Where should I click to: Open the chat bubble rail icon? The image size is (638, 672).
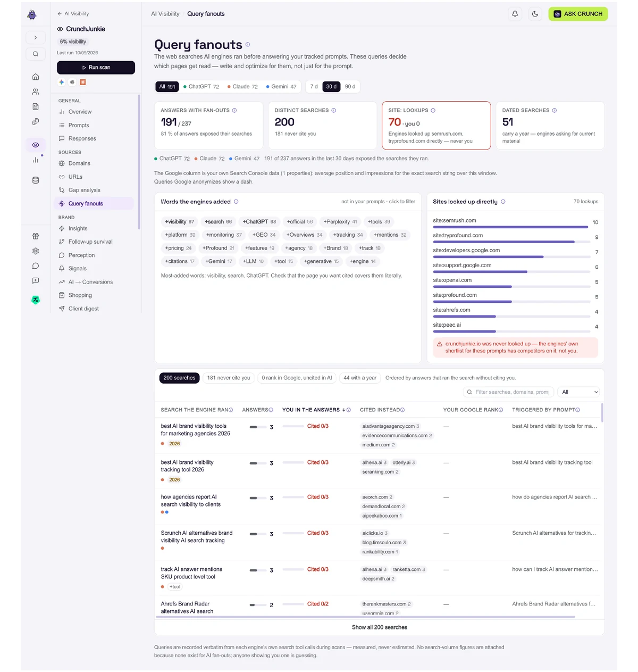point(36,266)
